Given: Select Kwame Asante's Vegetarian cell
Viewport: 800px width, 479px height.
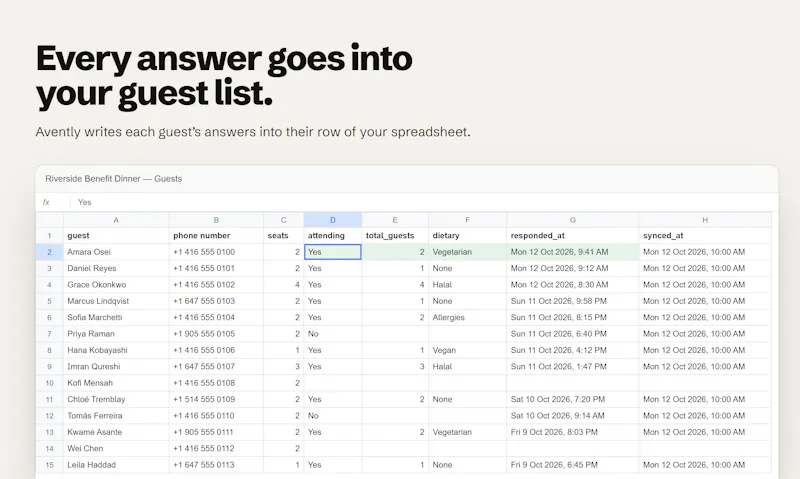Looking at the screenshot, I should click(467, 432).
